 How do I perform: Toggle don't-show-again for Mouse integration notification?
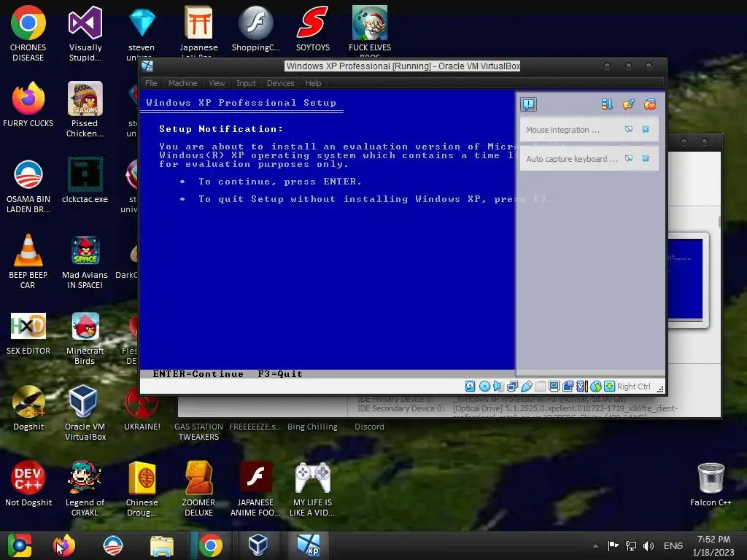tap(629, 129)
